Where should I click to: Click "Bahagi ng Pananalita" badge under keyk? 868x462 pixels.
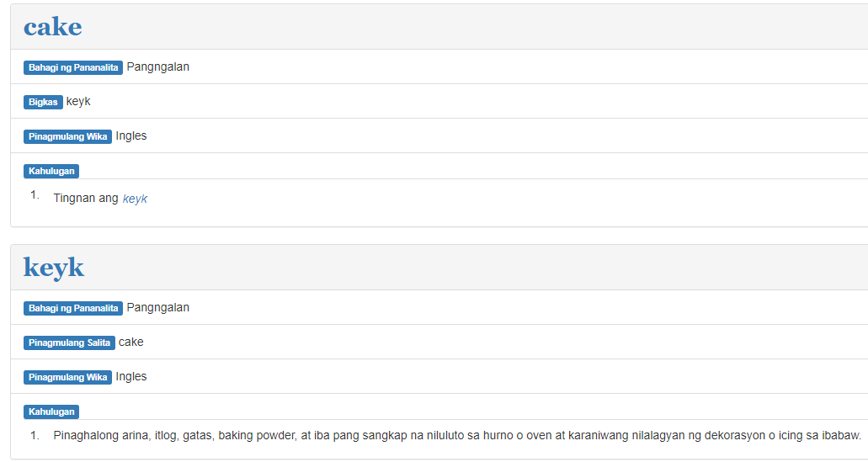coord(73,308)
